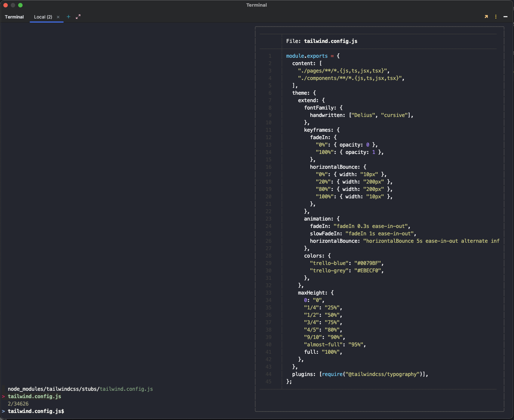This screenshot has width=514, height=420.
Task: Click the maxHeight: { line
Action: 316,293
